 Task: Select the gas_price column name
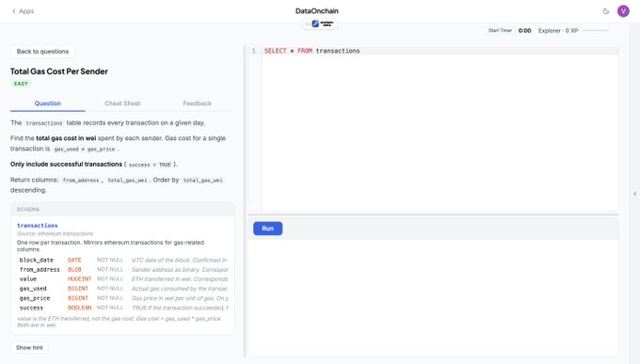click(35, 298)
